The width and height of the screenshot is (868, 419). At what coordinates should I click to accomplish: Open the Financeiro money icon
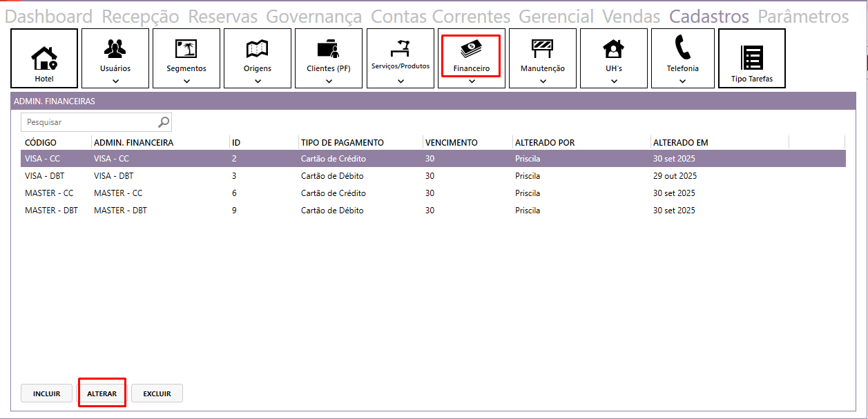tap(472, 48)
